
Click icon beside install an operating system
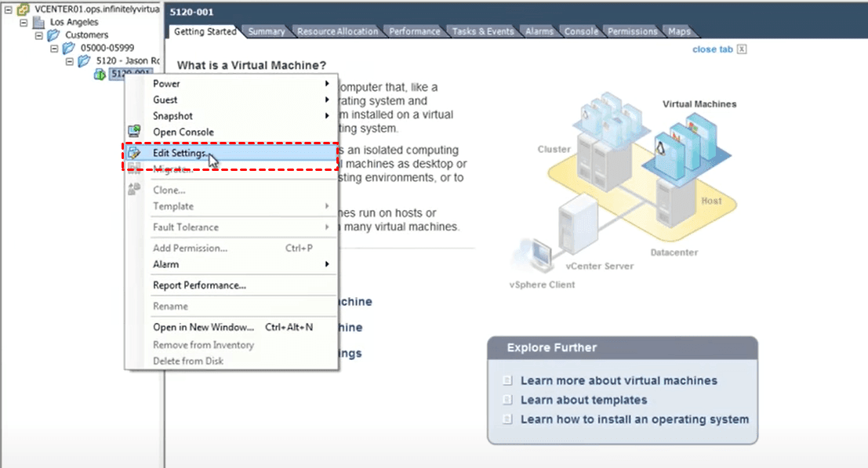[507, 419]
